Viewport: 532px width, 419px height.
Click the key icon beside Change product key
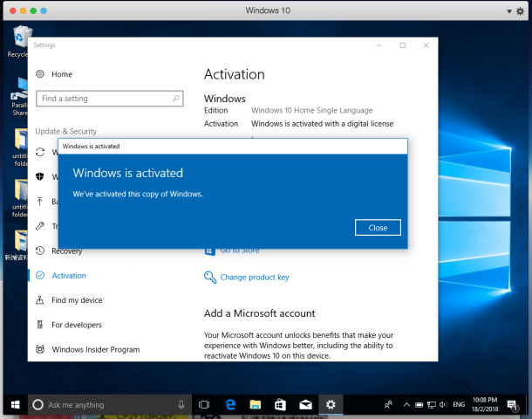coord(210,277)
